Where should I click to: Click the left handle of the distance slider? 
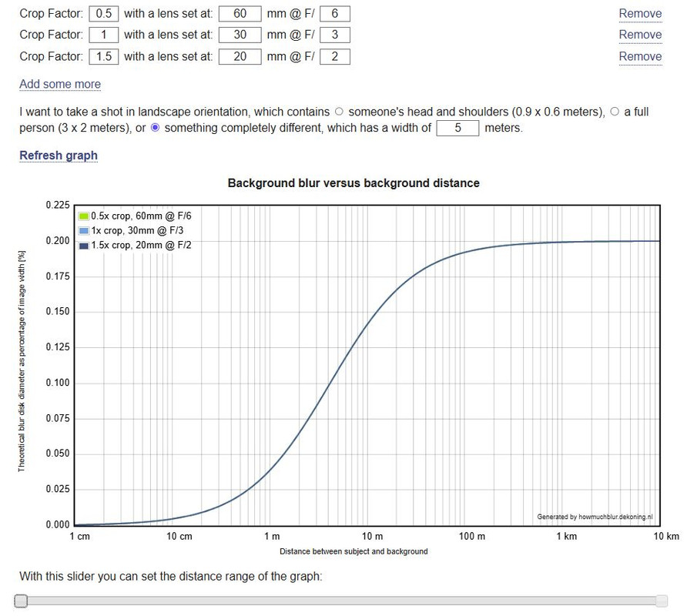(x=21, y=601)
